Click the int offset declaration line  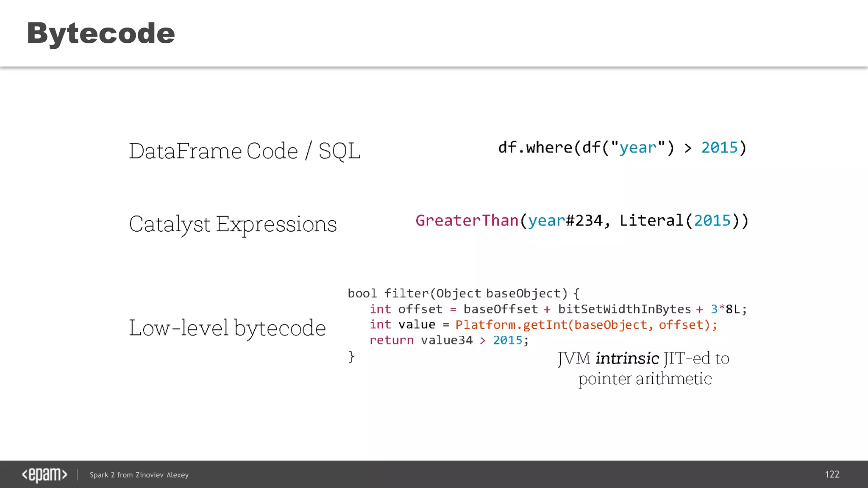pos(558,309)
